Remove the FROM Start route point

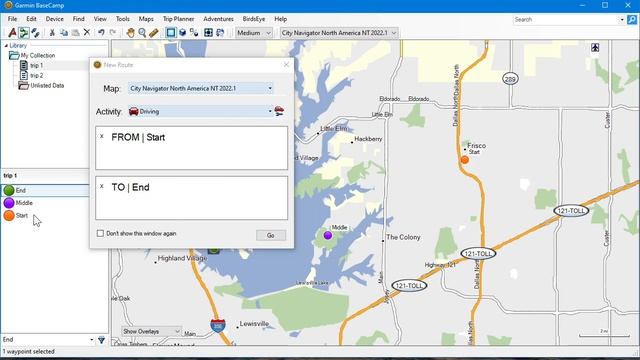click(102, 136)
